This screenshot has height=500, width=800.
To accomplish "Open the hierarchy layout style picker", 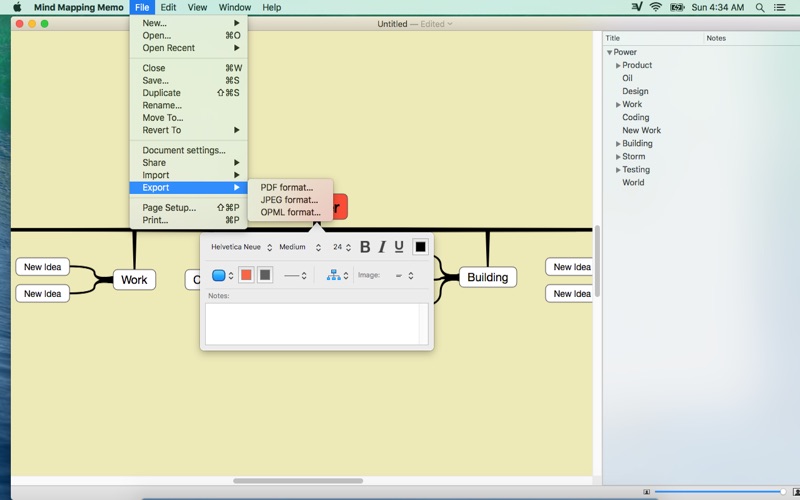I will pos(337,276).
